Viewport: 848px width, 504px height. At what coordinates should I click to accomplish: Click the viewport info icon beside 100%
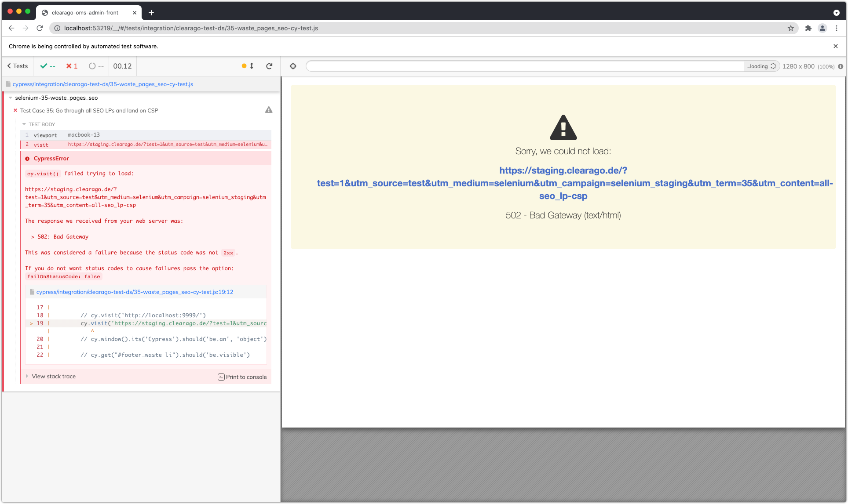(x=841, y=66)
